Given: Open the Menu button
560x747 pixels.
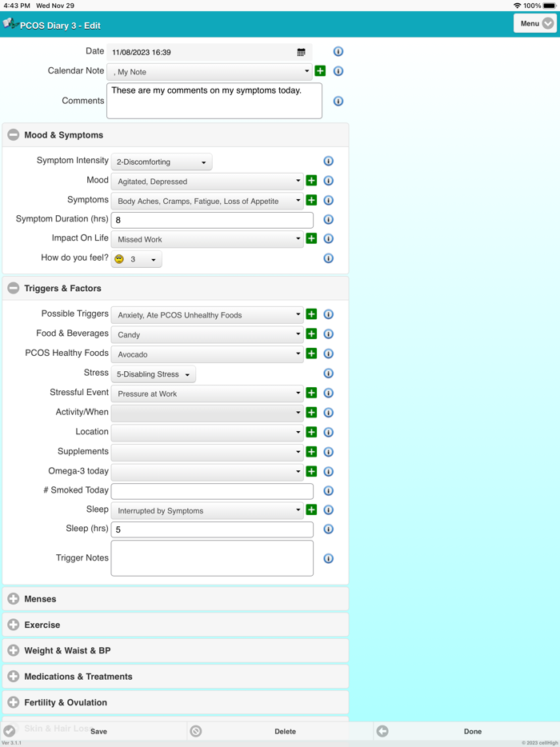Looking at the screenshot, I should point(535,23).
